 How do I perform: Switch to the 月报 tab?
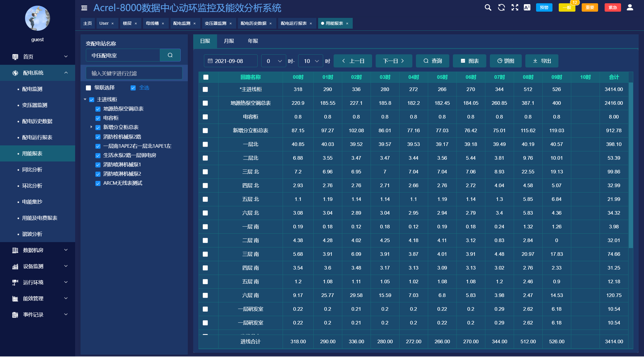[229, 41]
